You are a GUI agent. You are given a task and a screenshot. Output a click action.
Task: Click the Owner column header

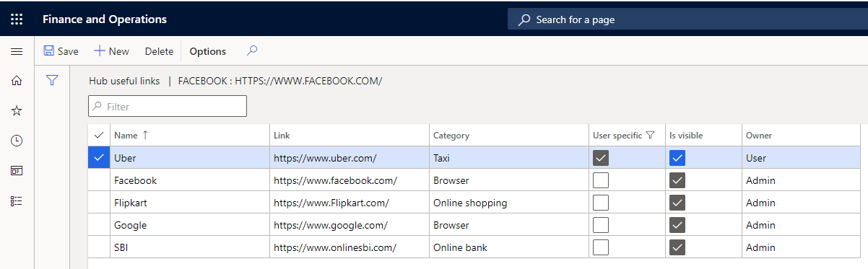[802, 135]
